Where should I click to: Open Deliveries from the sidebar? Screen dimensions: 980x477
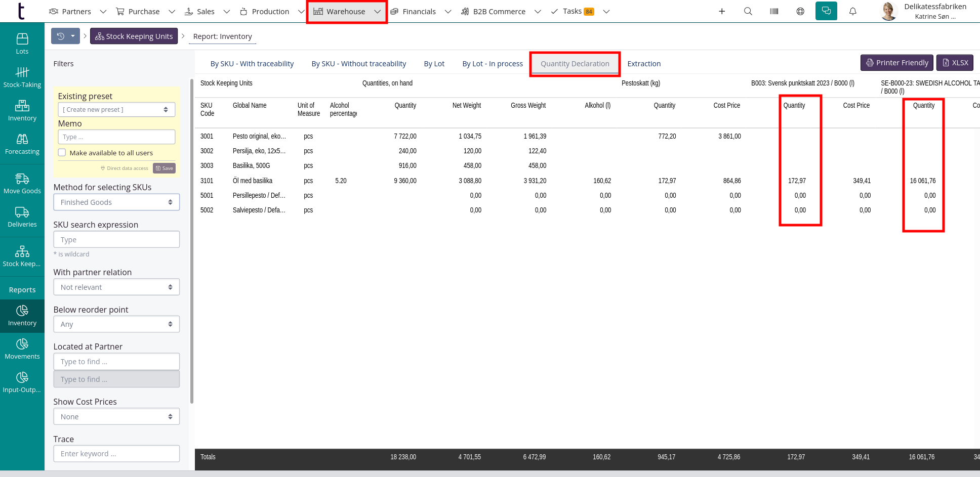tap(22, 216)
